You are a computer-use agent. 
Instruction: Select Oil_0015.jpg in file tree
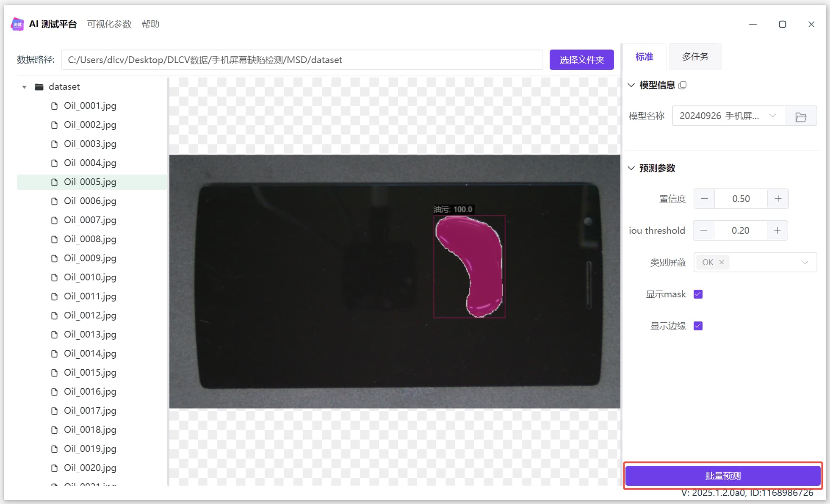90,373
